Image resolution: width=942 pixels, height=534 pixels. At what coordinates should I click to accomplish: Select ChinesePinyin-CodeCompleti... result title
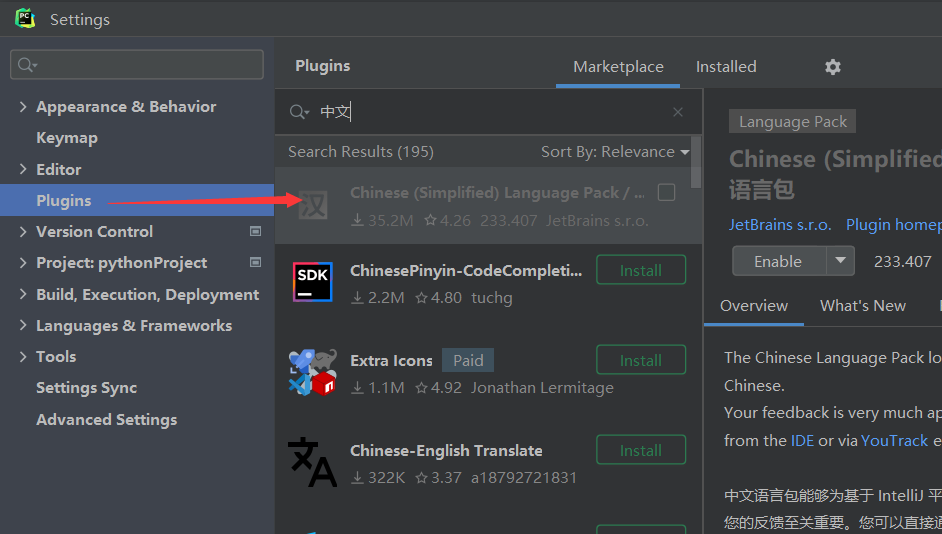pos(466,271)
